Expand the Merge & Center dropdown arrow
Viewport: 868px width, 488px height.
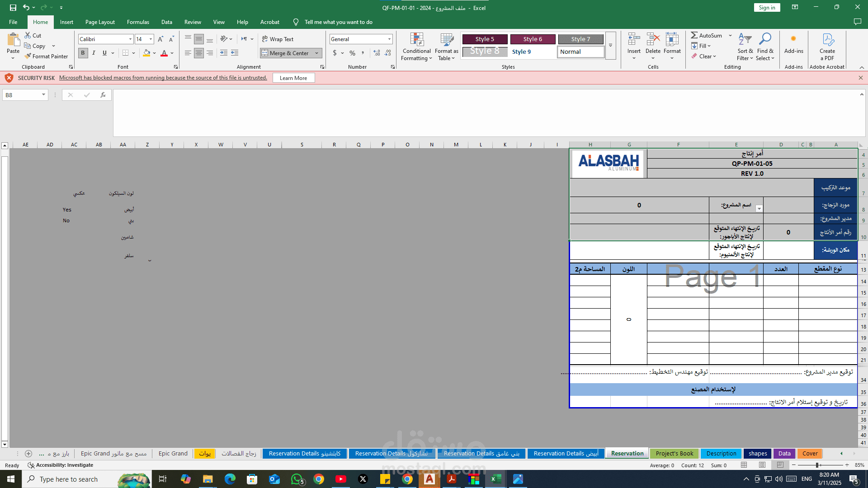click(x=316, y=53)
